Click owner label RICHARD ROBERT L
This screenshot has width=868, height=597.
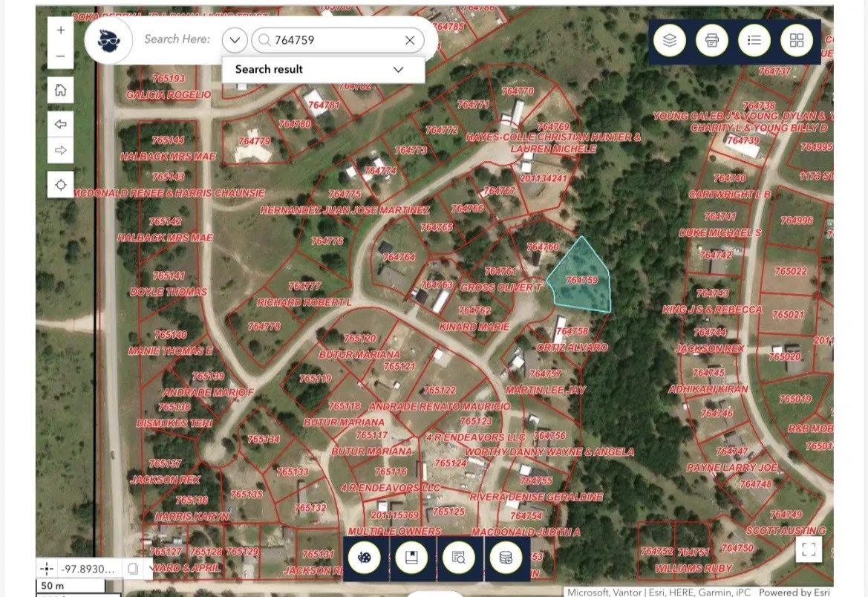304,302
